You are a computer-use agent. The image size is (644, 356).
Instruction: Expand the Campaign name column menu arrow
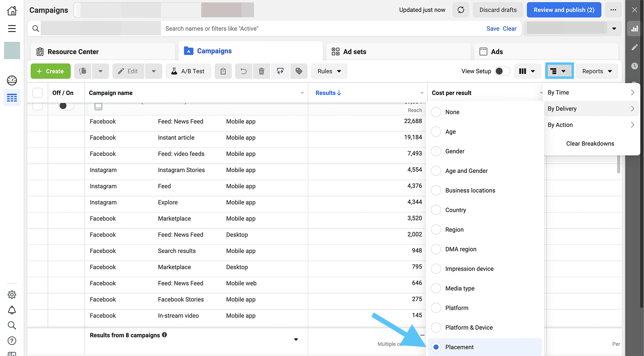click(302, 93)
